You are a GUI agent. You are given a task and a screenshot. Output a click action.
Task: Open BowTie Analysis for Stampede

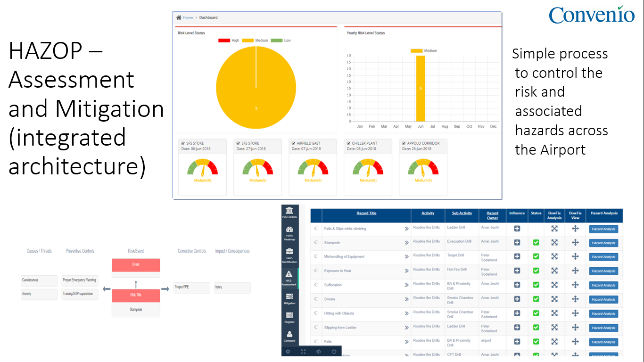(554, 243)
